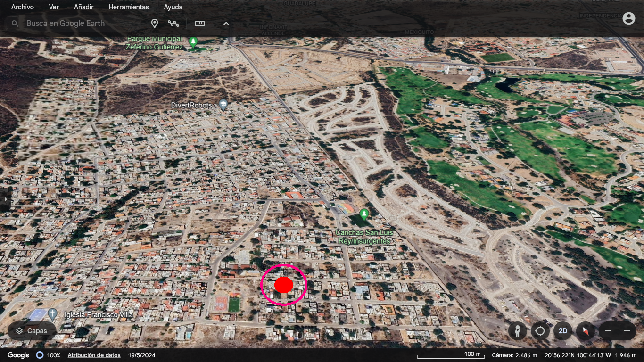The image size is (644, 362).
Task: Zoom out with the minus button
Action: pyautogui.click(x=608, y=331)
